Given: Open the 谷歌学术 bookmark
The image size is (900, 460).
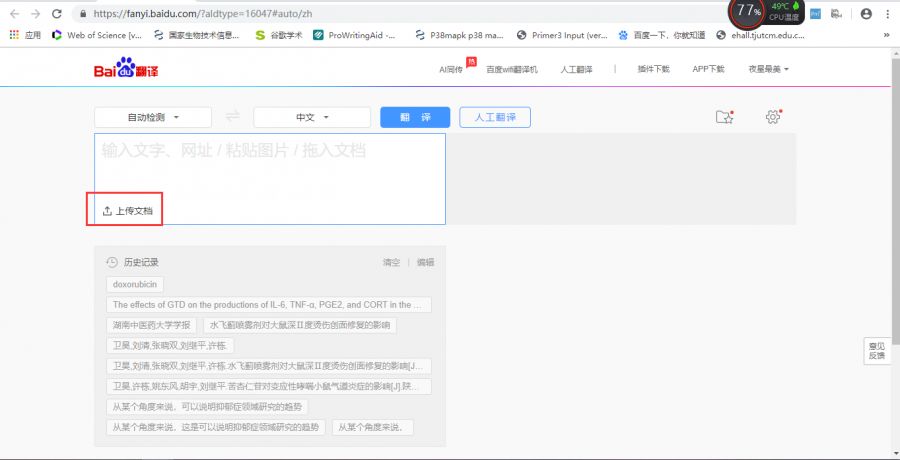Looking at the screenshot, I should [x=279, y=35].
